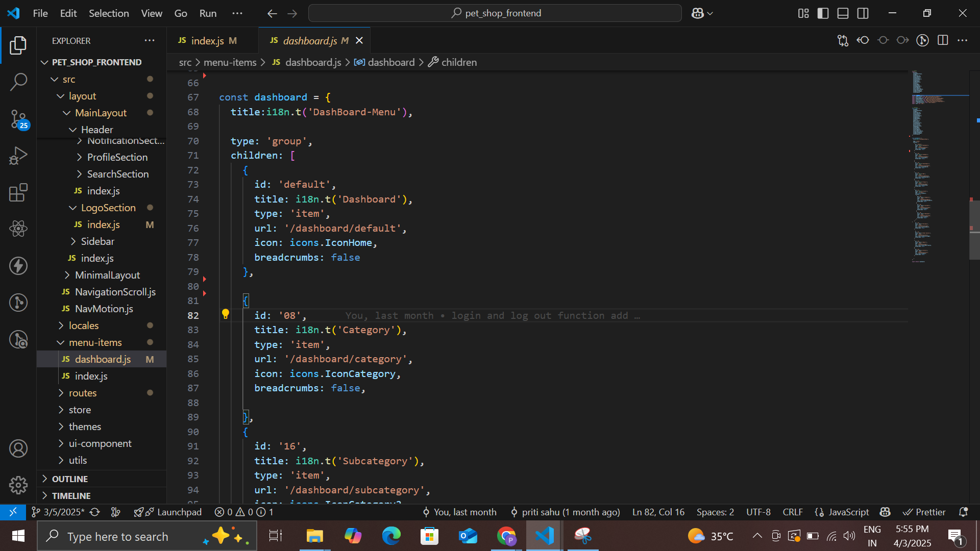Click the Split Editor Right icon
Viewport: 980px width, 551px height.
pos(943,40)
